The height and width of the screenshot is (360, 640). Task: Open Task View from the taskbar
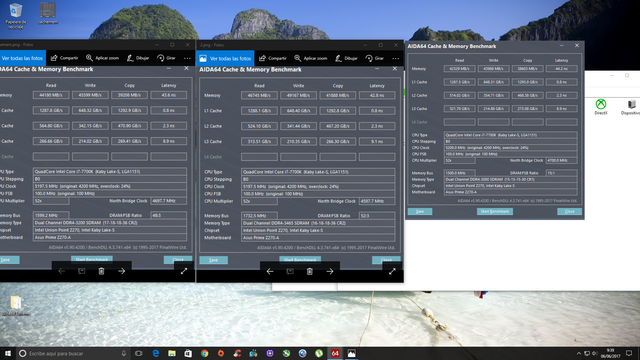[139, 353]
